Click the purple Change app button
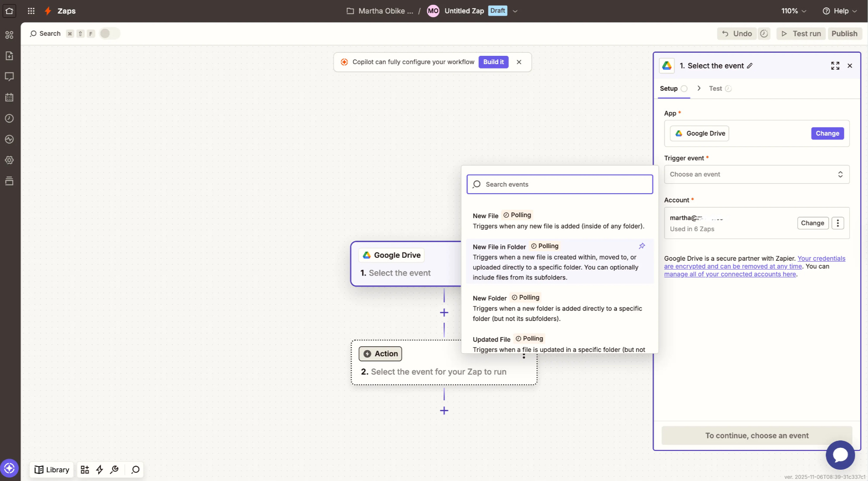The width and height of the screenshot is (868, 481). pyautogui.click(x=827, y=133)
